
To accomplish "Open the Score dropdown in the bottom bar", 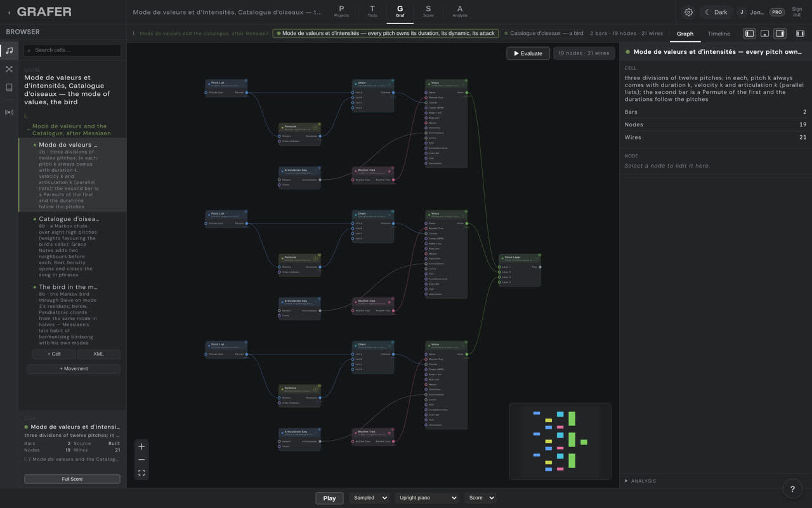I will click(x=480, y=498).
